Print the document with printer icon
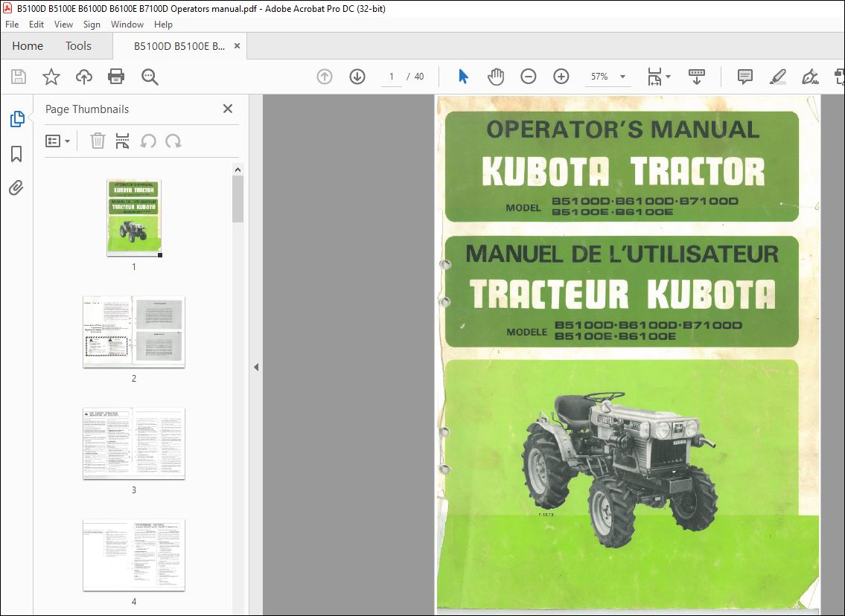This screenshot has height=616, width=845. [116, 77]
